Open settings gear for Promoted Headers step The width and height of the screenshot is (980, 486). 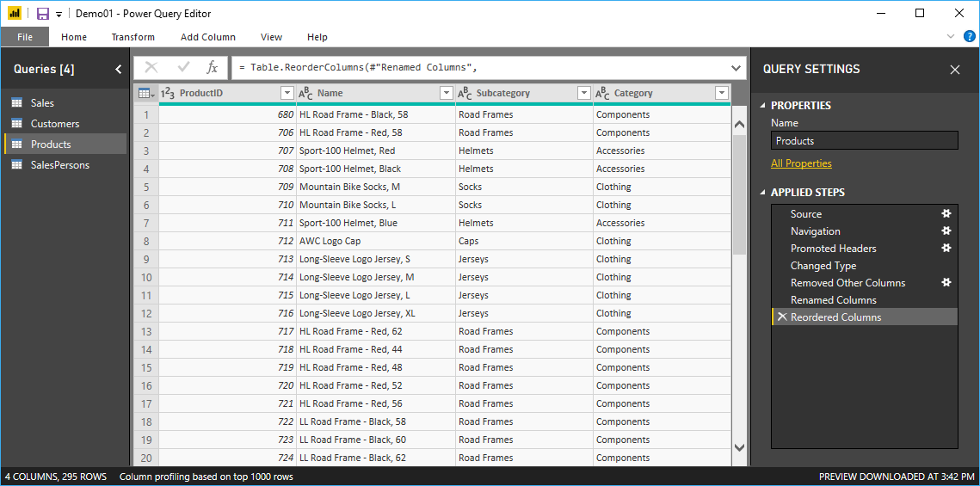click(x=946, y=248)
